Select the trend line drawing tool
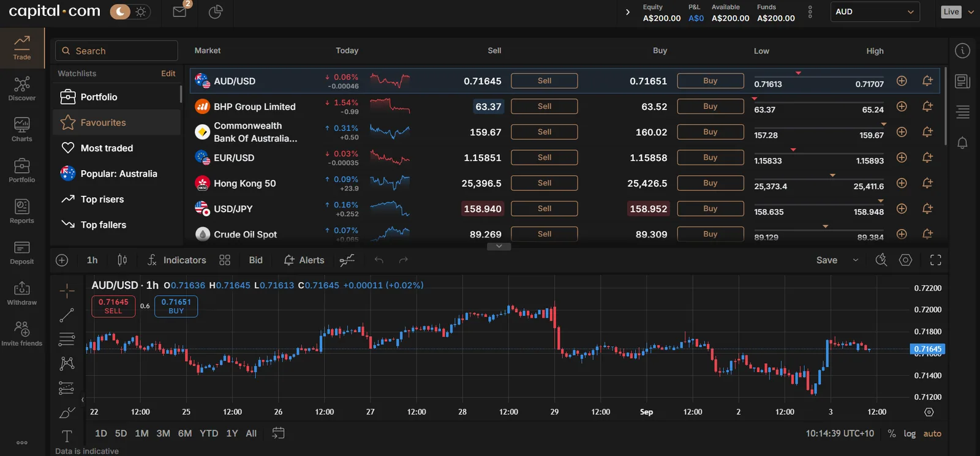The height and width of the screenshot is (456, 980). click(x=67, y=315)
